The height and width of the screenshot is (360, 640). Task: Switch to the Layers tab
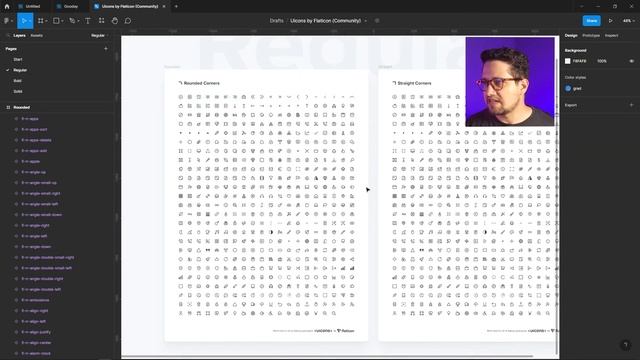pyautogui.click(x=19, y=36)
